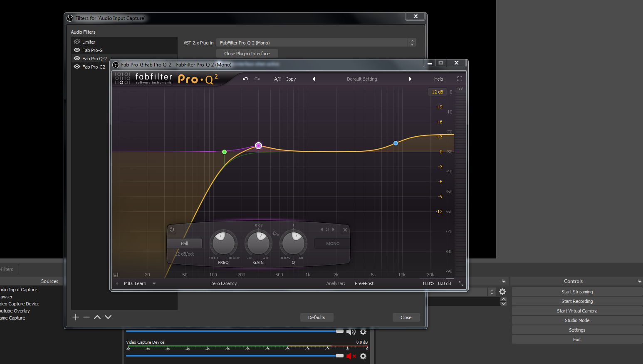Click the undo arrow in Pro-Q 2

pos(245,79)
